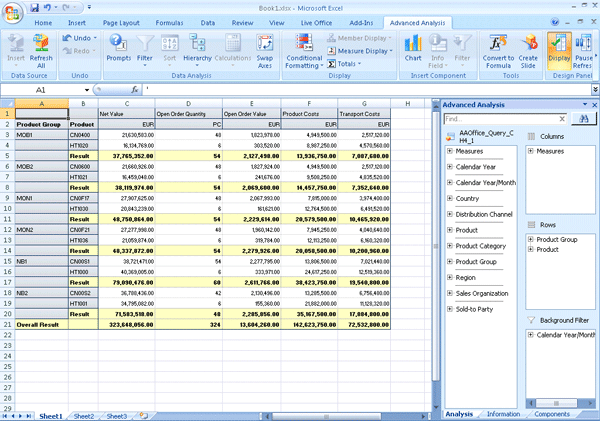
Task: Open the Office button menu
Action: [12, 12]
